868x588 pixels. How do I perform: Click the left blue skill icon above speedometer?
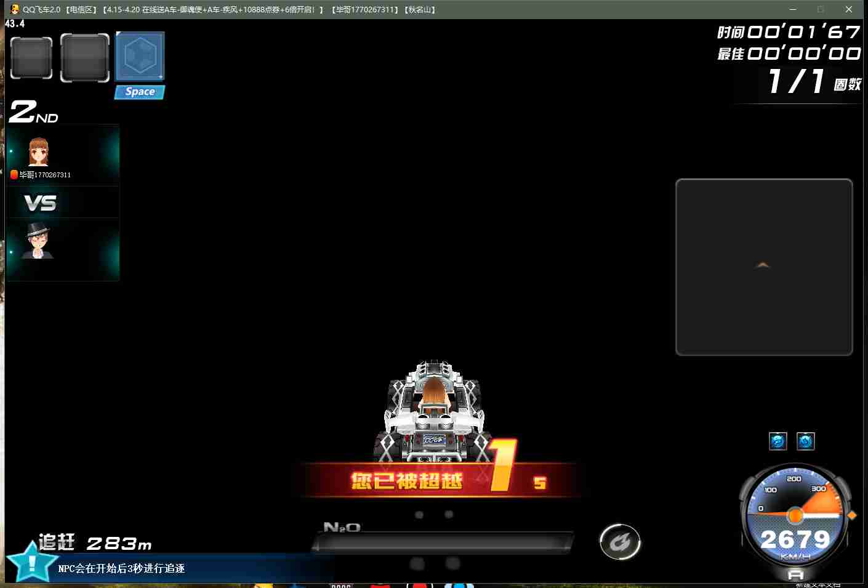pos(778,441)
